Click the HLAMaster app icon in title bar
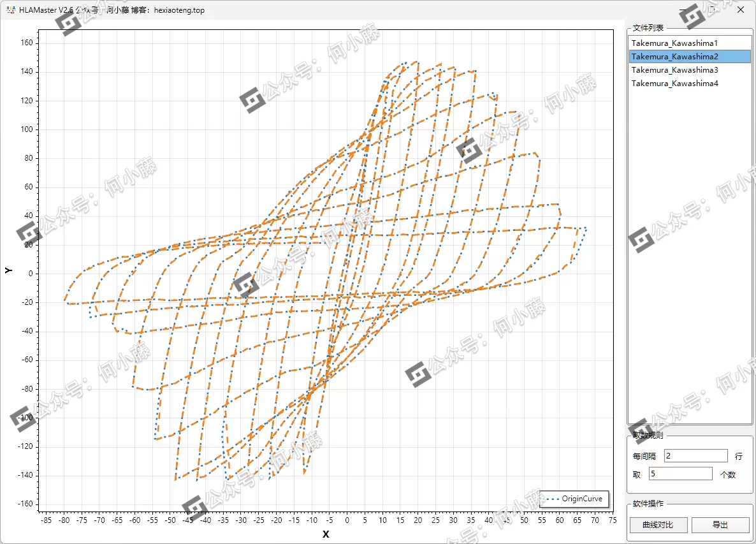Image resolution: width=756 pixels, height=544 pixels. [10, 10]
